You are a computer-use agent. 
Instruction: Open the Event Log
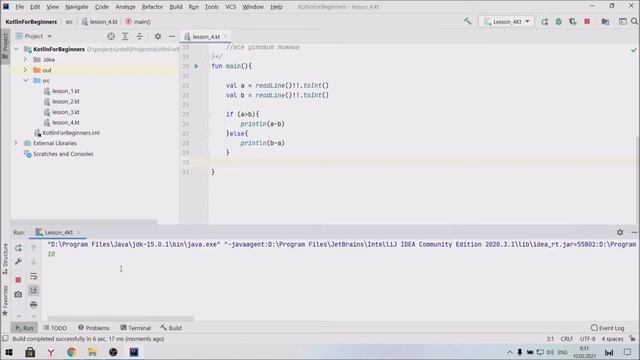(x=607, y=328)
